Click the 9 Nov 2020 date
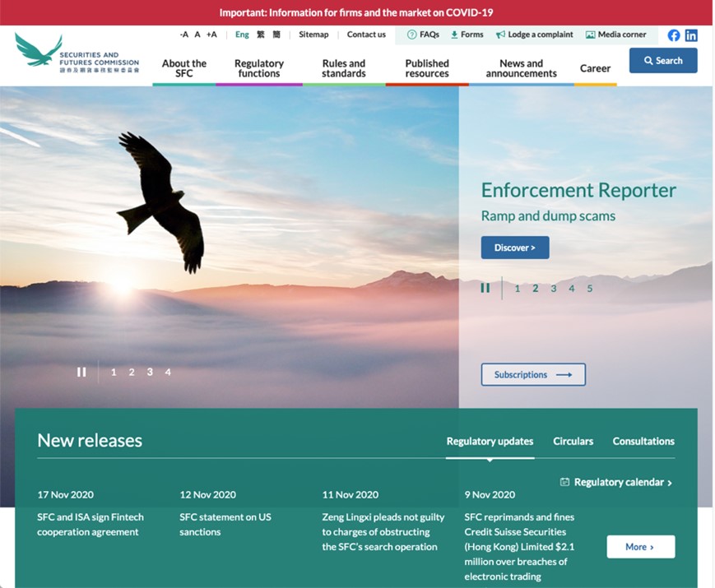Viewport: 715px width, 588px height. tap(490, 494)
